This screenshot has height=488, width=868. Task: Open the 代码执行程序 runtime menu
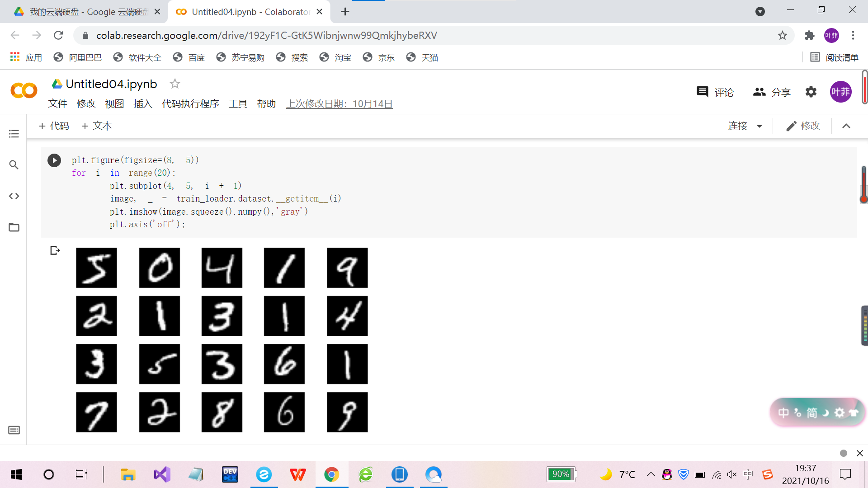(190, 104)
